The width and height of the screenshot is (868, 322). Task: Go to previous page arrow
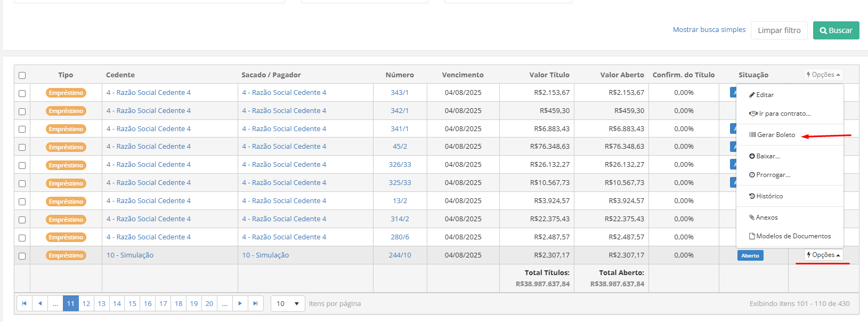click(x=40, y=303)
